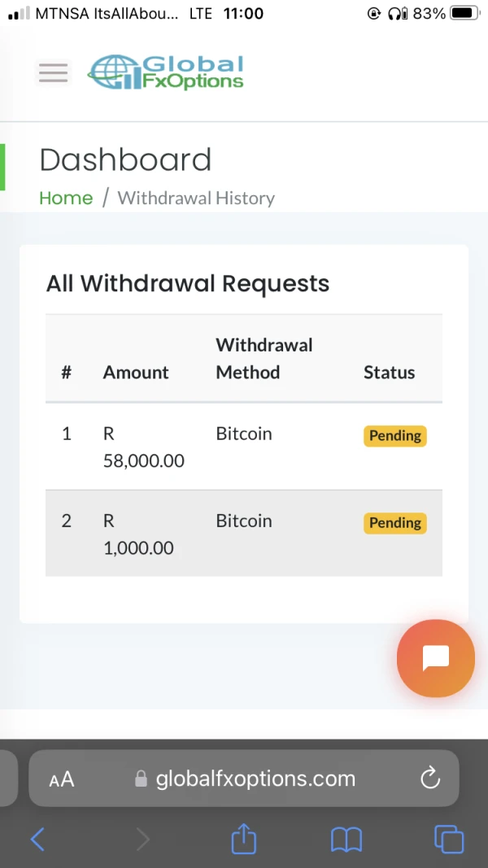This screenshot has width=488, height=868.
Task: Open Safari bookmarks book icon
Action: 346,839
